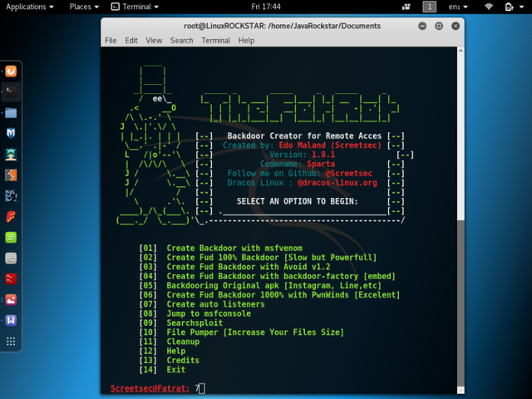
Task: Open the Help menu
Action: tap(246, 41)
